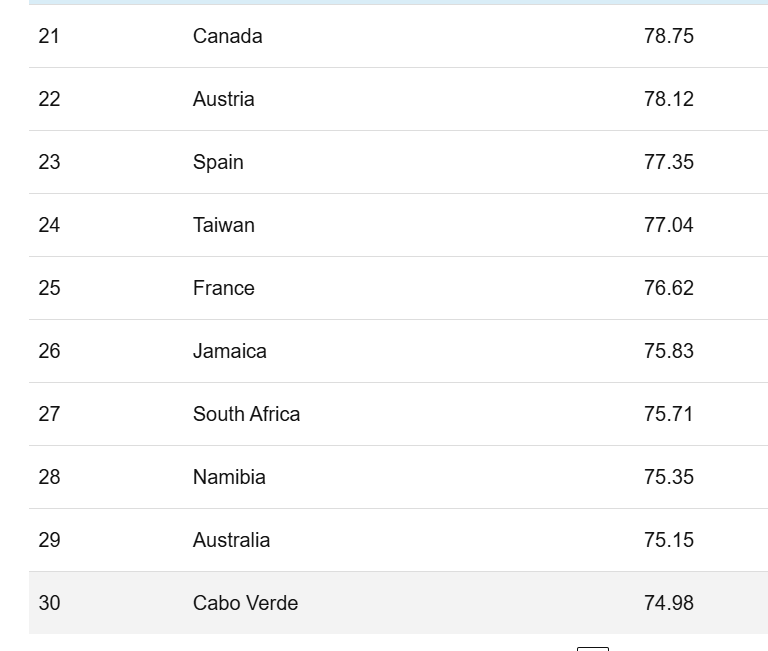Viewport: 768px width, 651px height.
Task: Click Taiwan's score 77.04
Action: [x=669, y=225]
